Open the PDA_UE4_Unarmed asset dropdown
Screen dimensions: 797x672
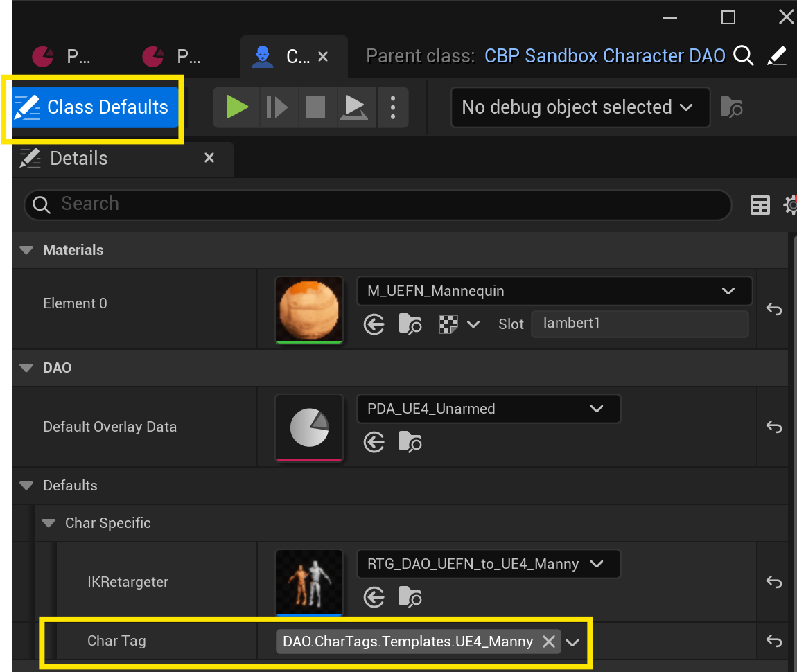(489, 409)
